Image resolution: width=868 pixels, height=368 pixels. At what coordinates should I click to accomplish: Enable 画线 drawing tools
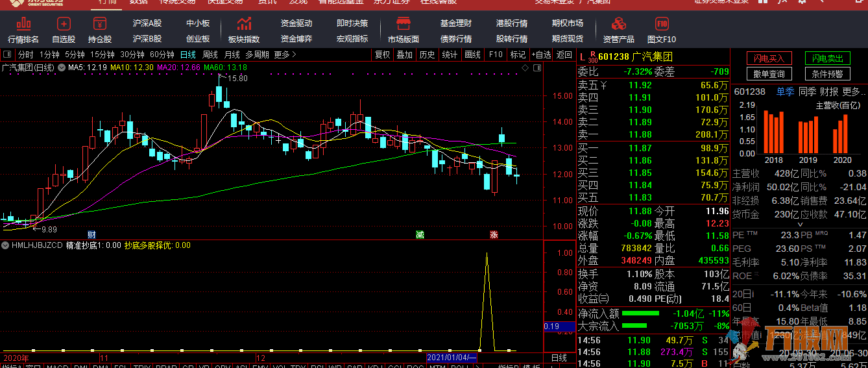click(x=472, y=55)
